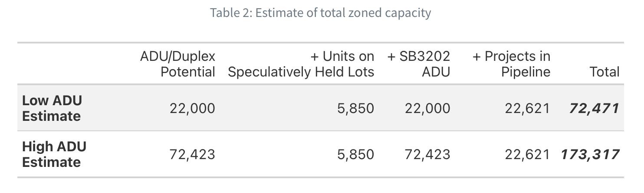644x193 pixels.
Task: Select the 22,000 ADU/Duplex value in Low row
Action: 192,108
